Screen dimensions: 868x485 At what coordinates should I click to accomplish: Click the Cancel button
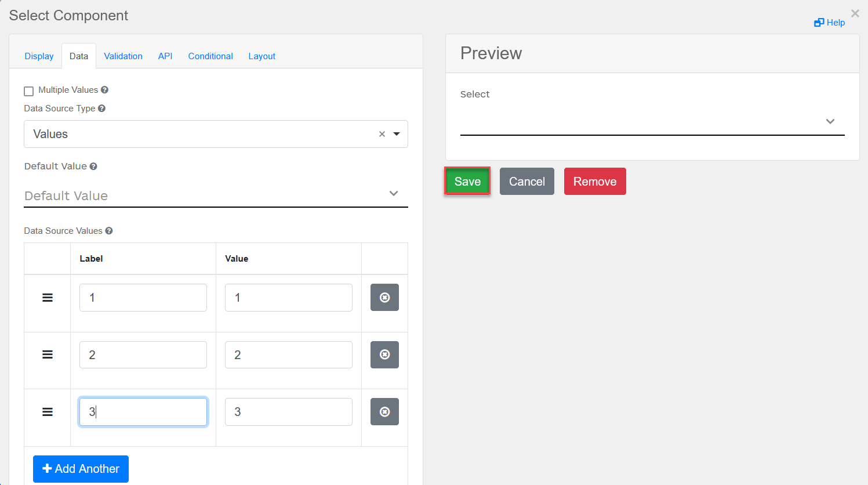click(527, 182)
